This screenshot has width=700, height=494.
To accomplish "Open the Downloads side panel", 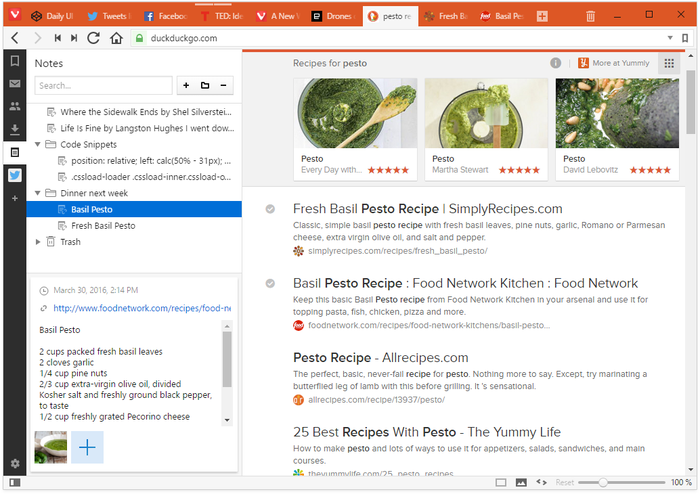I will pyautogui.click(x=15, y=129).
